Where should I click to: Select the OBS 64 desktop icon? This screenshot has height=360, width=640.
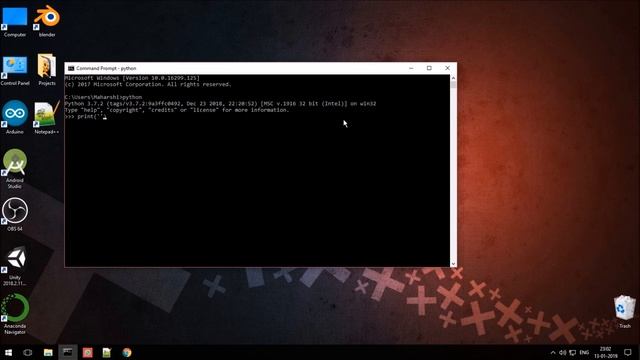(x=15, y=215)
